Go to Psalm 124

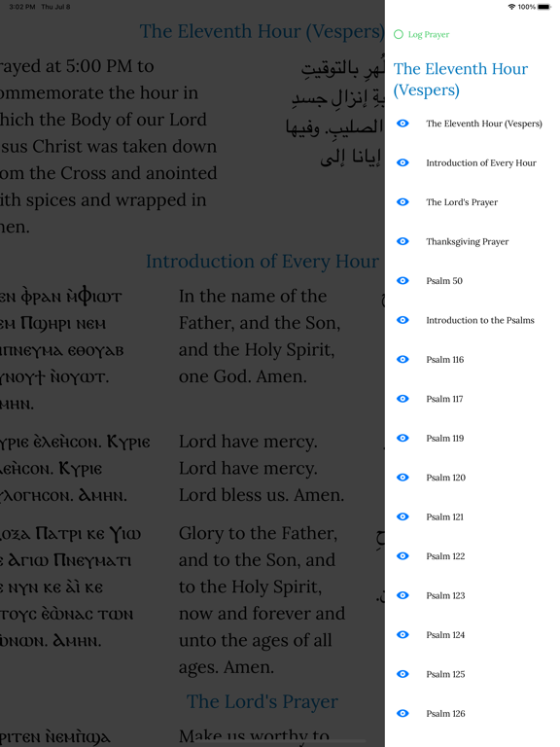pyautogui.click(x=445, y=634)
